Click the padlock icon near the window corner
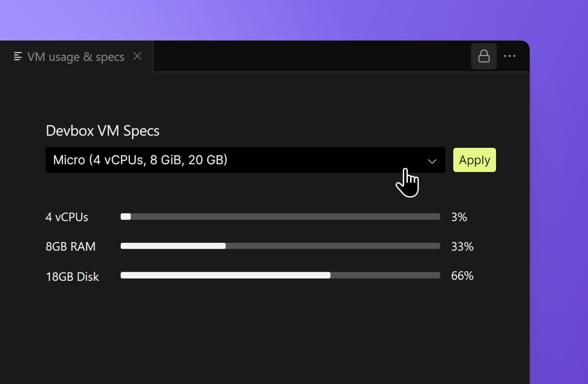This screenshot has height=384, width=588. (484, 56)
